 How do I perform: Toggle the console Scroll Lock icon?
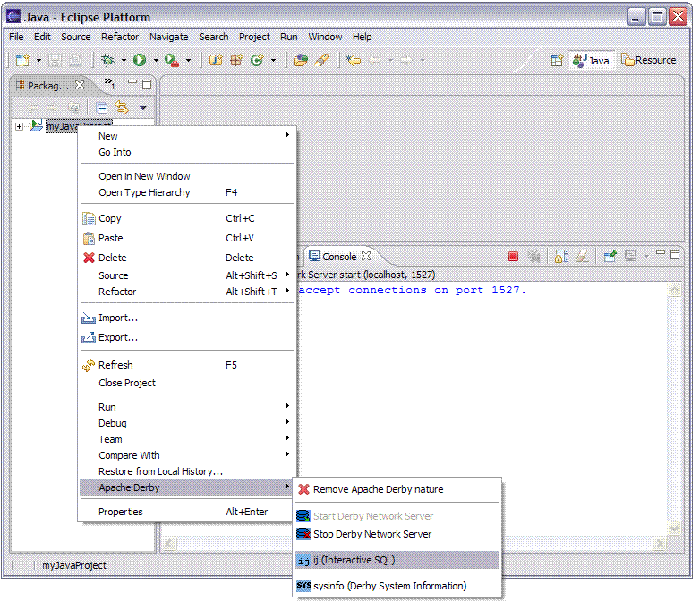561,257
